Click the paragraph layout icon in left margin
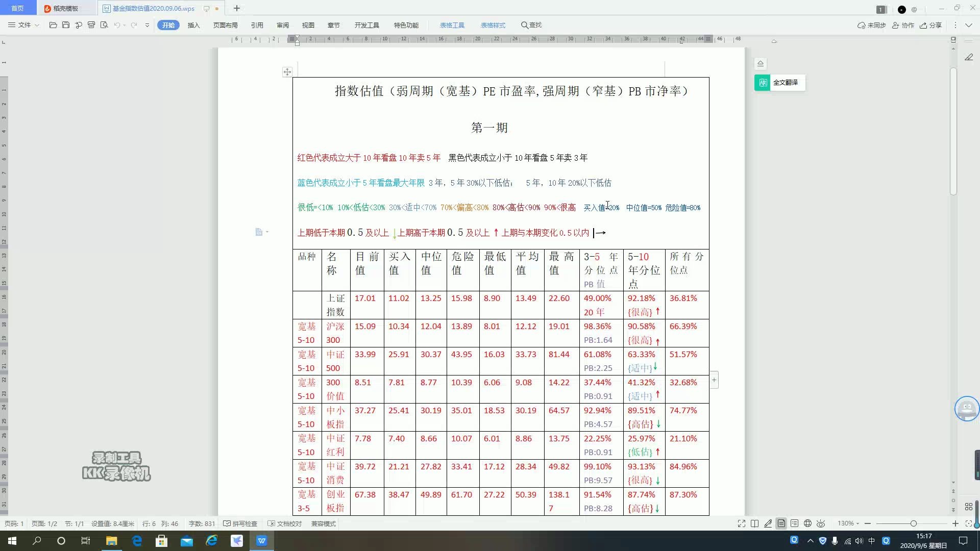The width and height of the screenshot is (980, 551). point(259,232)
